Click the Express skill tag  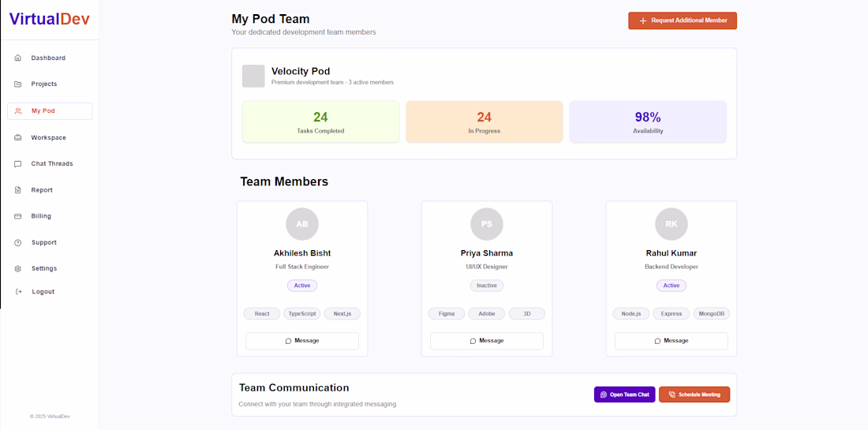click(x=672, y=314)
